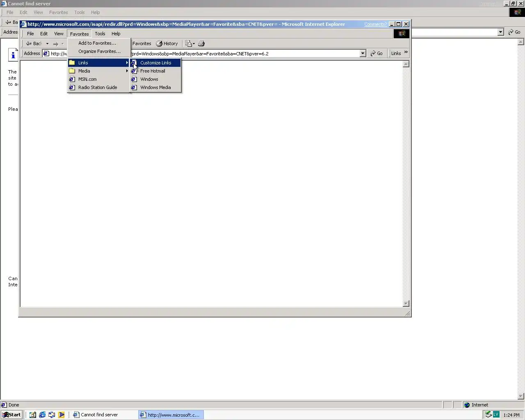Open the File menu in front window
Screen dimensions: 525x420
point(30,34)
